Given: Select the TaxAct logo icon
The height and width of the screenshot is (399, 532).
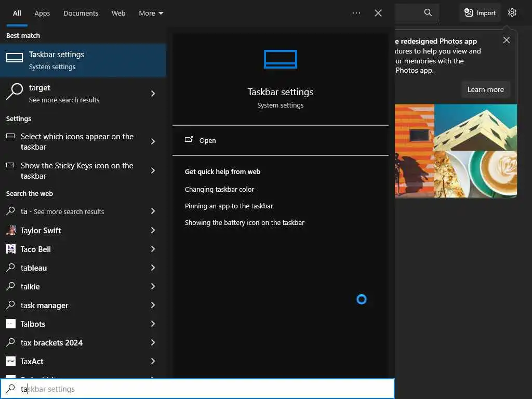Looking at the screenshot, I should point(11,361).
